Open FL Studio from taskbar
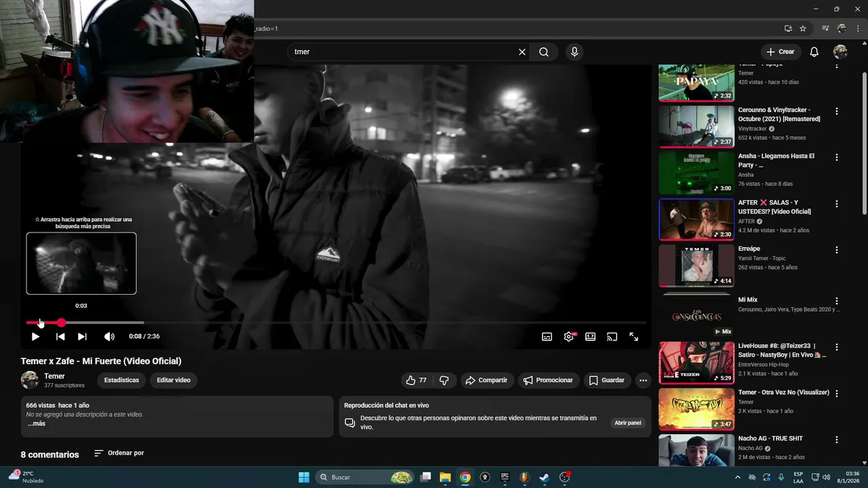This screenshot has width=868, height=488. 524,477
